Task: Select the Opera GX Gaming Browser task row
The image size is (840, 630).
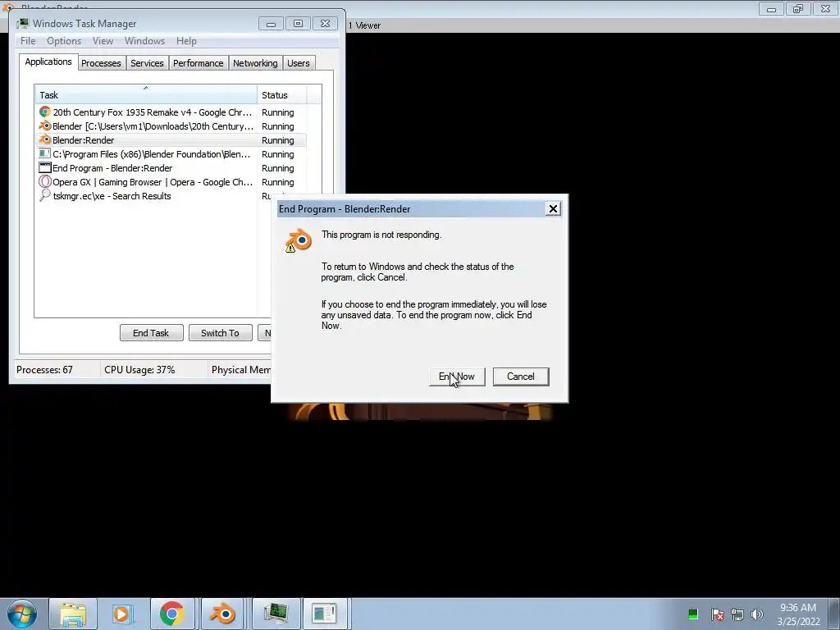Action: (171, 182)
